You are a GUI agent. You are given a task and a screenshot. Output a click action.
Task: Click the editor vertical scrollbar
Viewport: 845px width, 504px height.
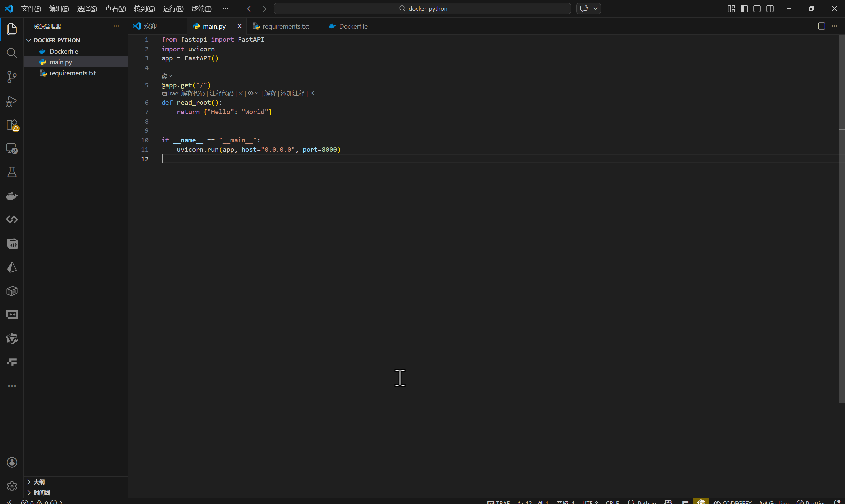[842, 218]
